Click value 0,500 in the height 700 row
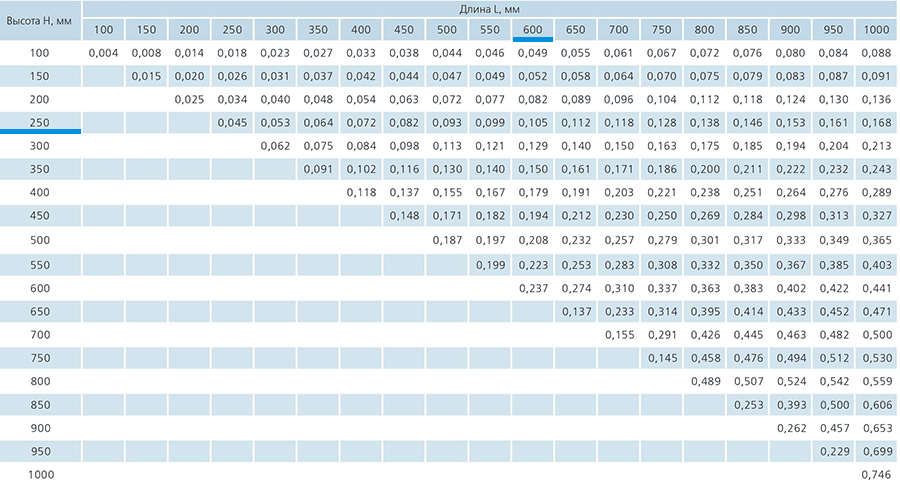The image size is (900, 484). (876, 335)
